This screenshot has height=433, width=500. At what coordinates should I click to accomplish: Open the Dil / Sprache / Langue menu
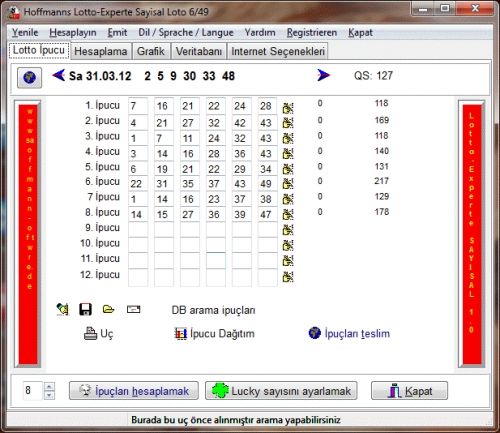pyautogui.click(x=186, y=33)
